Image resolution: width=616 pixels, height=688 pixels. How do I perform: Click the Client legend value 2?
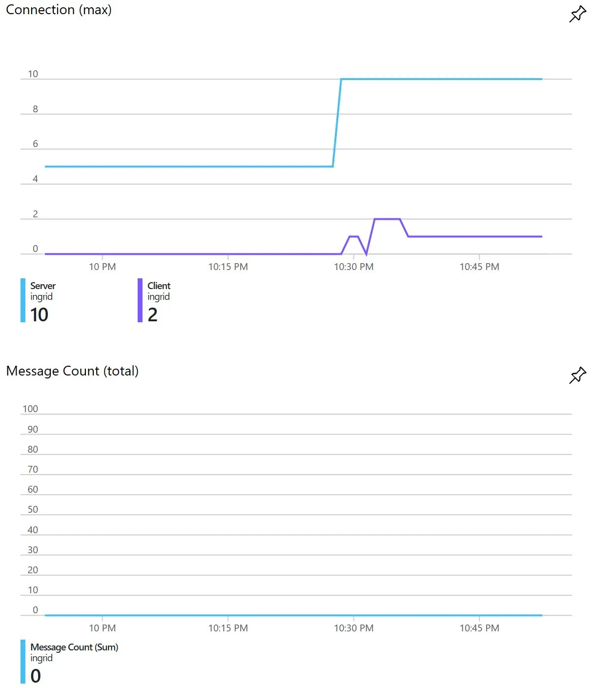click(153, 315)
